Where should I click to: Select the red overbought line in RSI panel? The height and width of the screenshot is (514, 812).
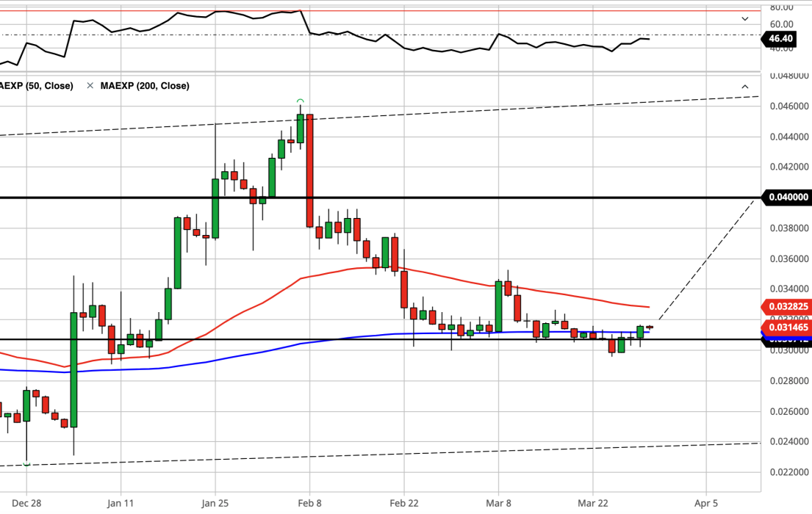[x=381, y=10]
